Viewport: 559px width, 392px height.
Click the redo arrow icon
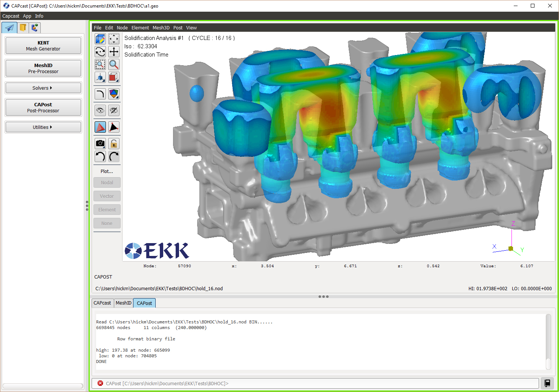point(114,156)
